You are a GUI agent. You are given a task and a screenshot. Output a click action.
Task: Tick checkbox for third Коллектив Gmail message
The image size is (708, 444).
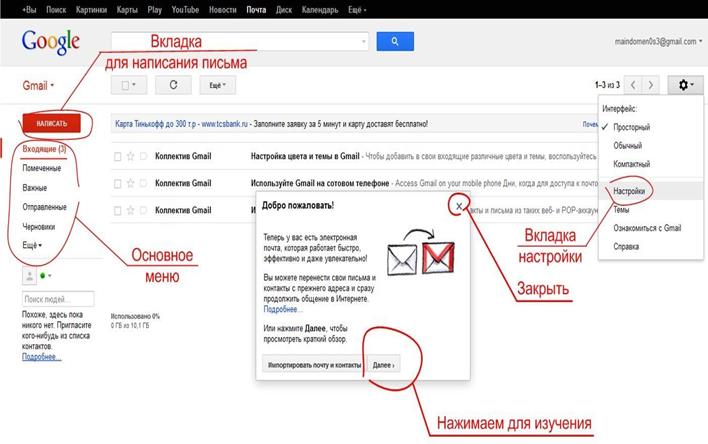[117, 211]
